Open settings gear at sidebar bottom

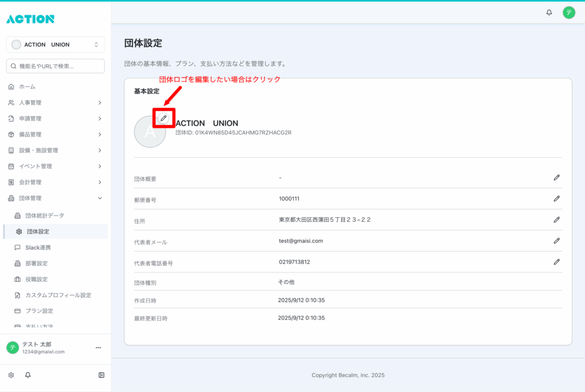[11, 375]
